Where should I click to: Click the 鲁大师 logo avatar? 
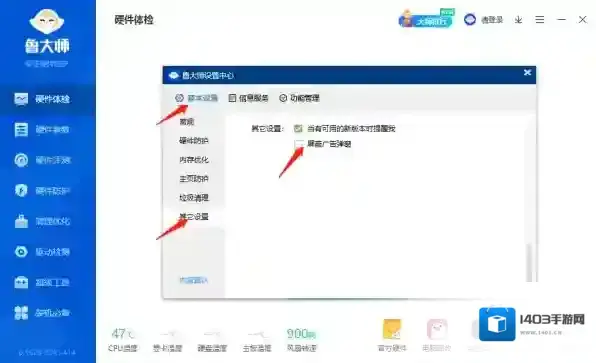(x=46, y=22)
